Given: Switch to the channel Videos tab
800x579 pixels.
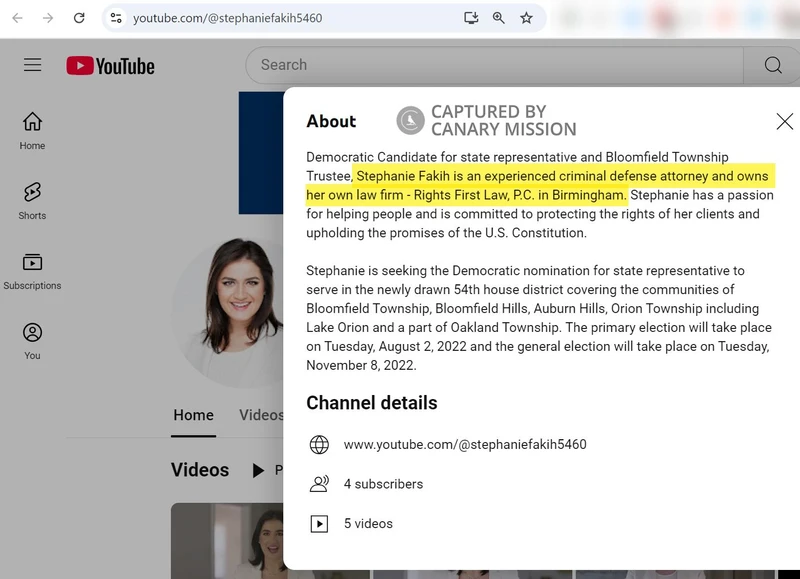Looking at the screenshot, I should tap(261, 415).
